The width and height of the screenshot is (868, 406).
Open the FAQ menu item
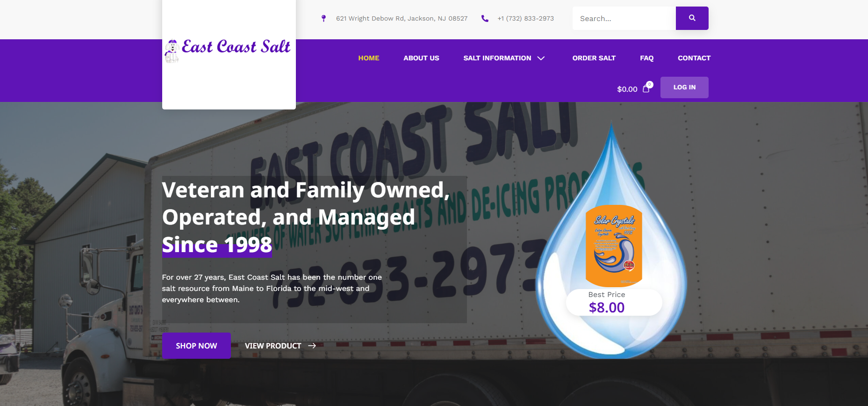pyautogui.click(x=646, y=58)
